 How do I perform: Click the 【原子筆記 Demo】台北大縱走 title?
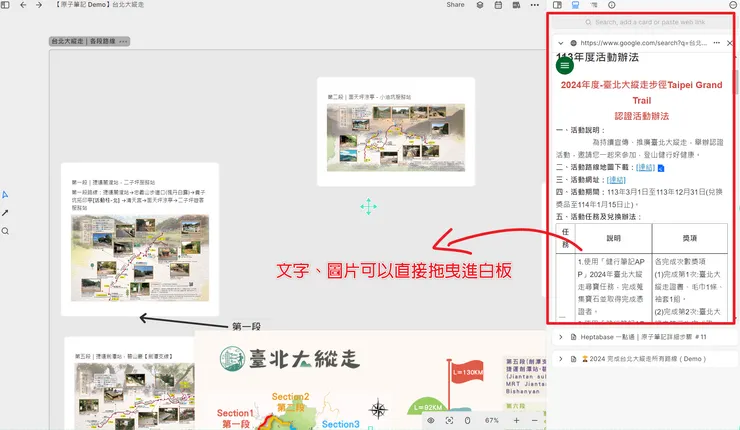(100, 5)
